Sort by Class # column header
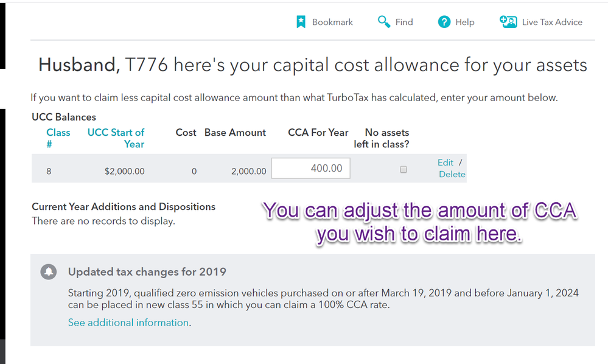Image resolution: width=608 pixels, height=364 pixels. coord(58,138)
